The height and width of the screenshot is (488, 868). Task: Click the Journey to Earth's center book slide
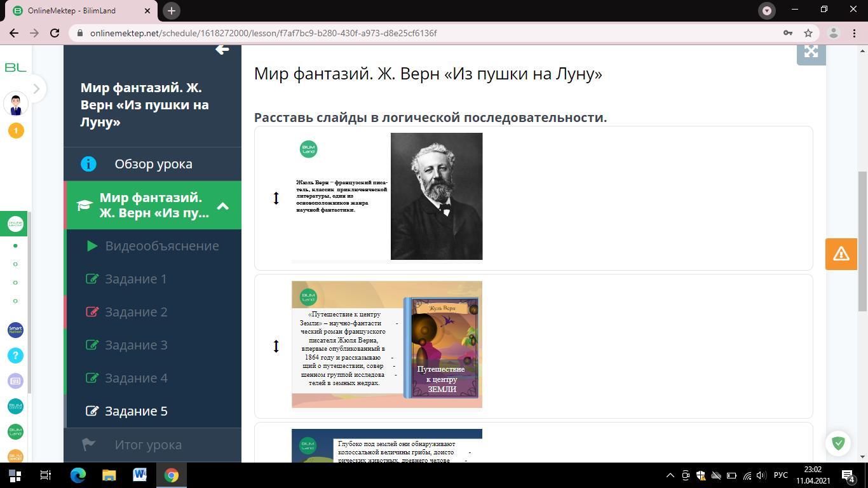[x=386, y=344]
